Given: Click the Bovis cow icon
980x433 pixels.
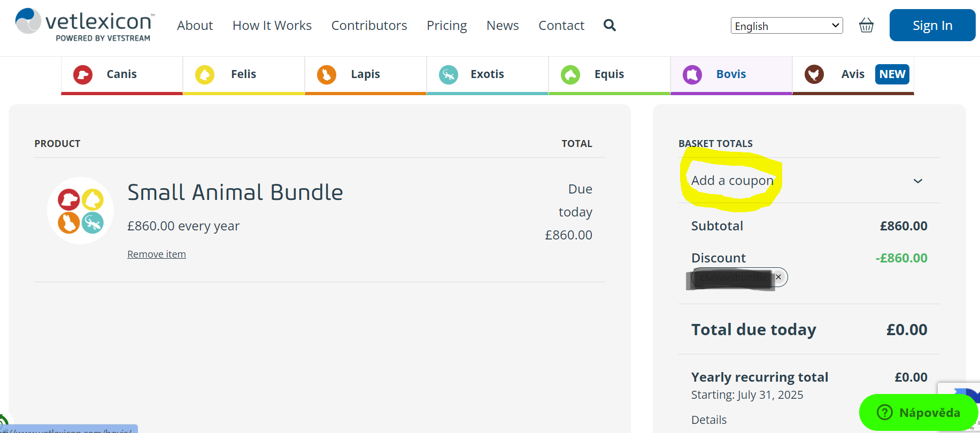Looking at the screenshot, I should [692, 74].
